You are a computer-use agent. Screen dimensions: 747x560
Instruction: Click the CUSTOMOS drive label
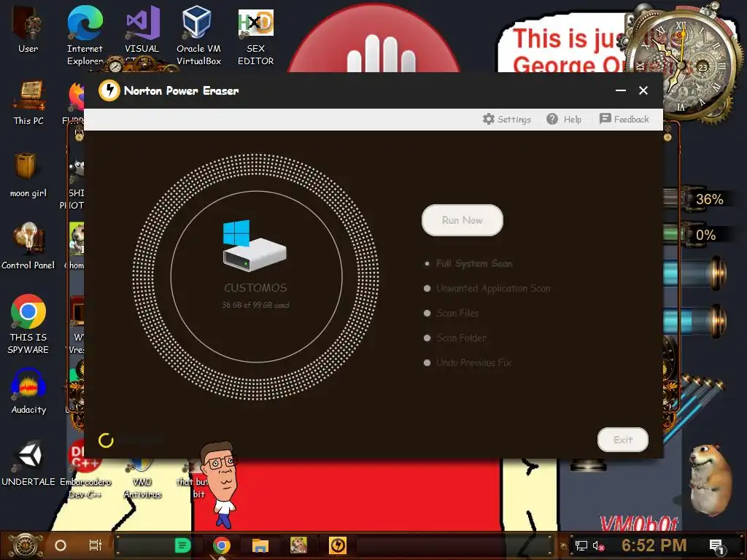[255, 287]
